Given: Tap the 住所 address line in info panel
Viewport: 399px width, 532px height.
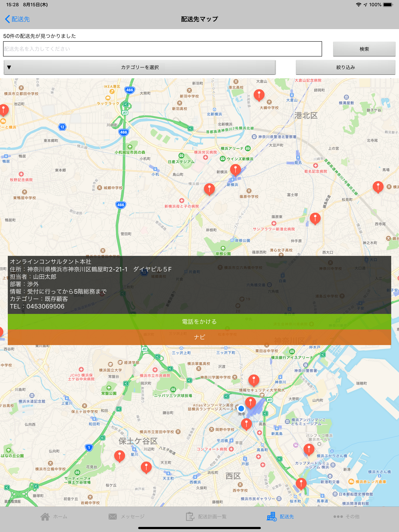Looking at the screenshot, I should point(90,269).
